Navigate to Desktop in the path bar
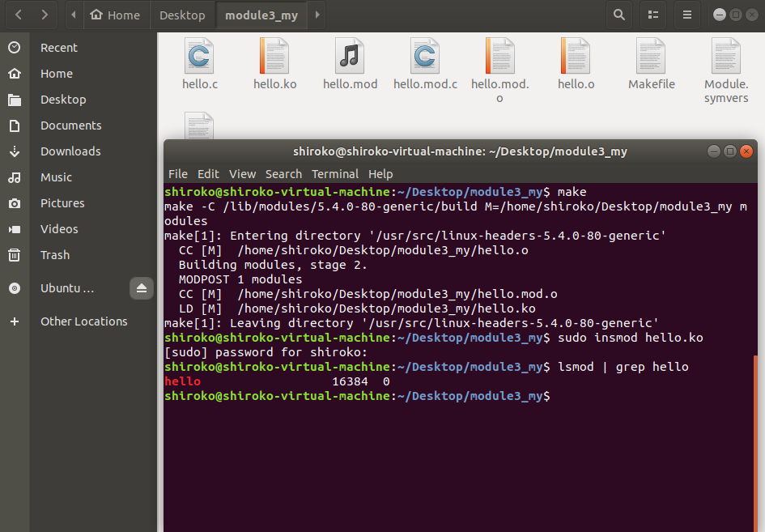765x532 pixels. click(181, 14)
